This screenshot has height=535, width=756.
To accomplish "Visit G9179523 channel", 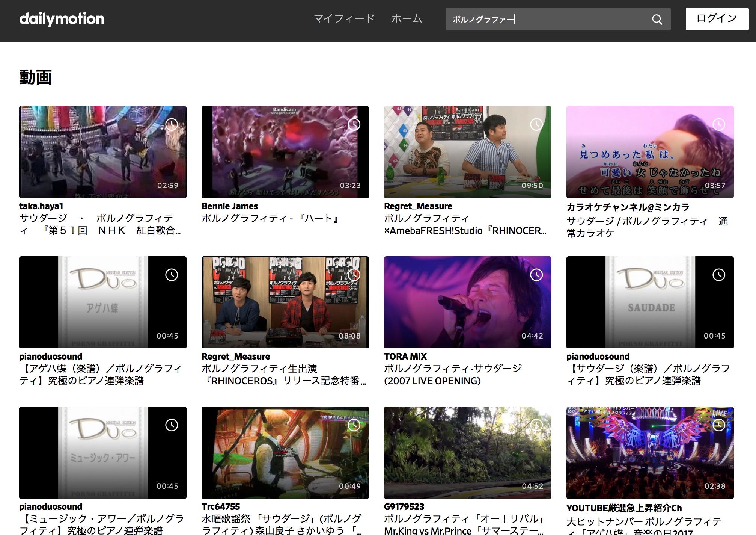I will click(x=404, y=507).
